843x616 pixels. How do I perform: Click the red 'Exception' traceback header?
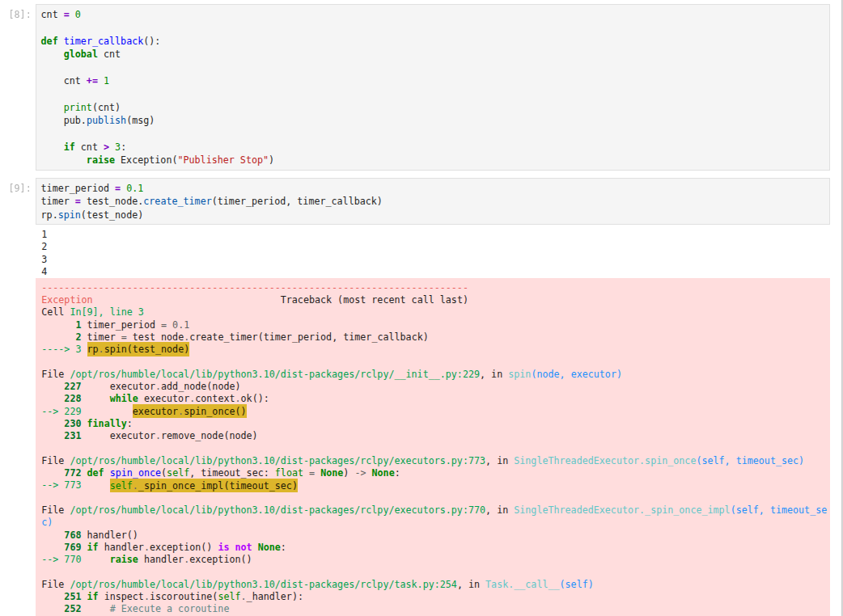(66, 300)
